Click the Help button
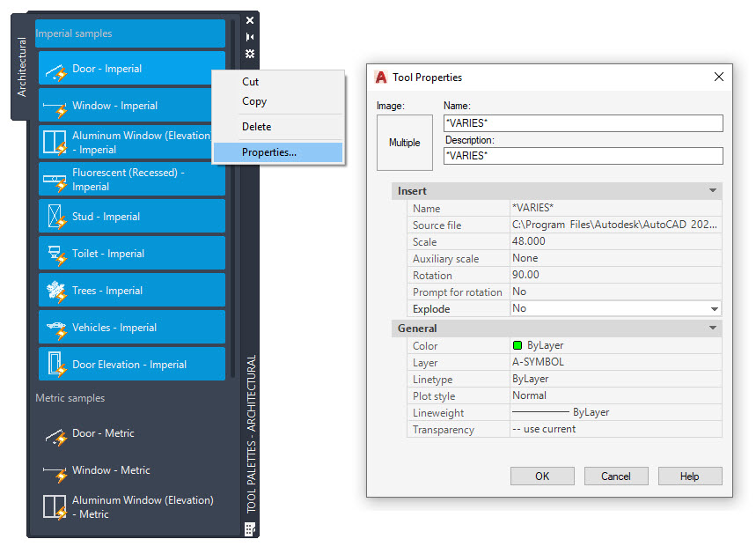The image size is (756, 554). [690, 476]
